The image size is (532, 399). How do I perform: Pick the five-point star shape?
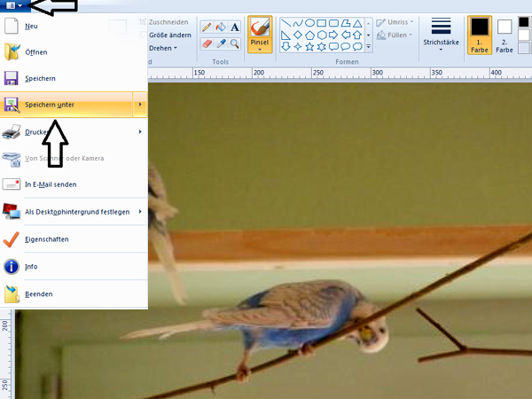coord(309,46)
